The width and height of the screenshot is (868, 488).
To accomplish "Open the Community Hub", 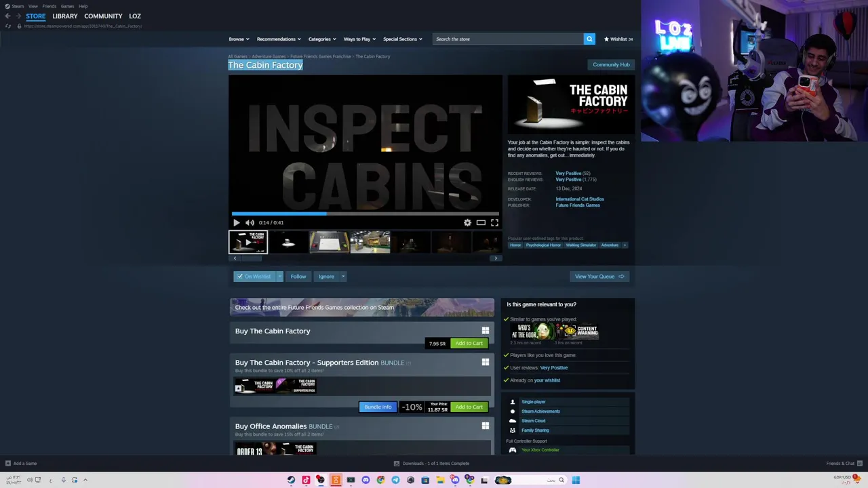I will [611, 64].
